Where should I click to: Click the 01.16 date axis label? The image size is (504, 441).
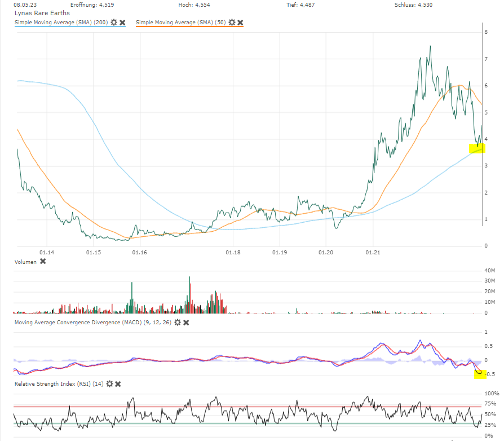(139, 252)
